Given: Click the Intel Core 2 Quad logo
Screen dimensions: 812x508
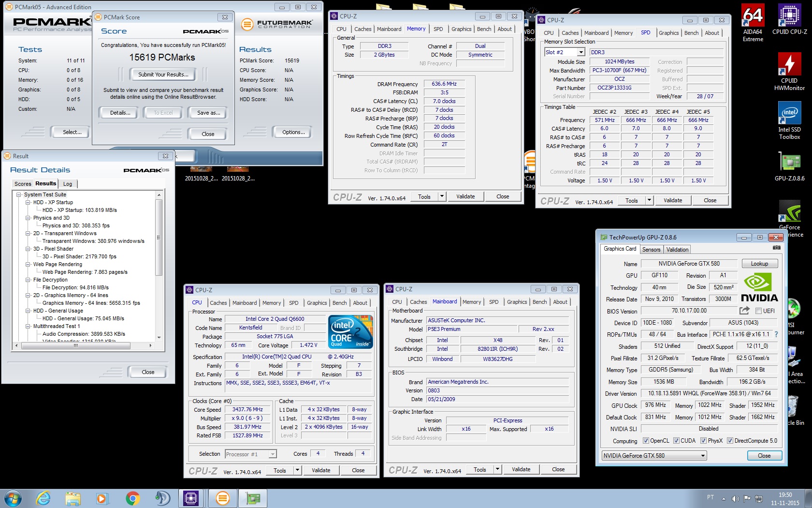Looking at the screenshot, I should [350, 331].
